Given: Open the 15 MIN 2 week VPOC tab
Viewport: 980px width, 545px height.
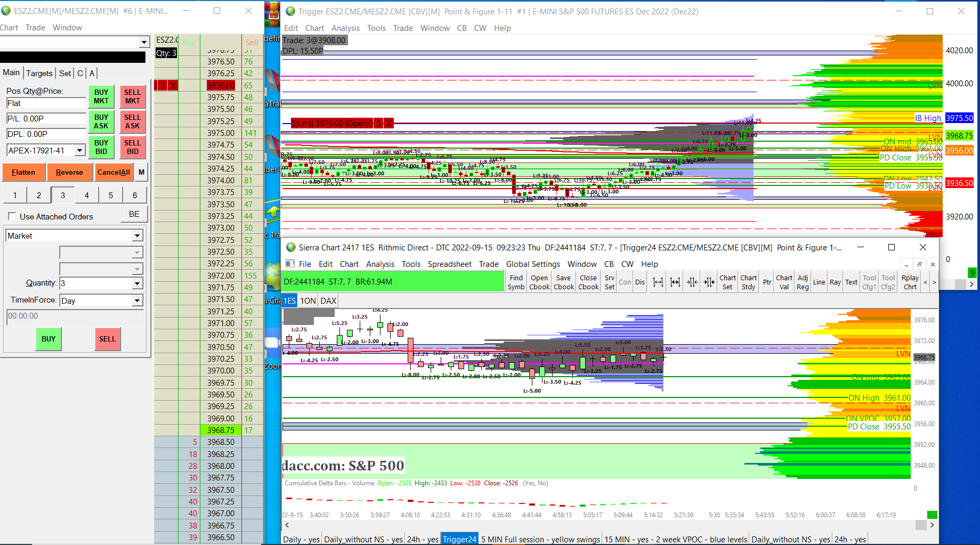Looking at the screenshot, I should tap(676, 539).
